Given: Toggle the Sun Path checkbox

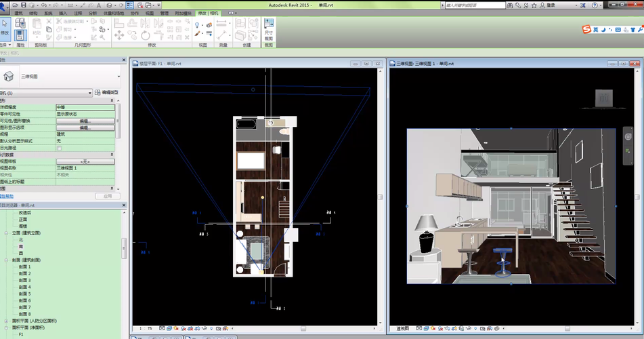Looking at the screenshot, I should click(59, 148).
